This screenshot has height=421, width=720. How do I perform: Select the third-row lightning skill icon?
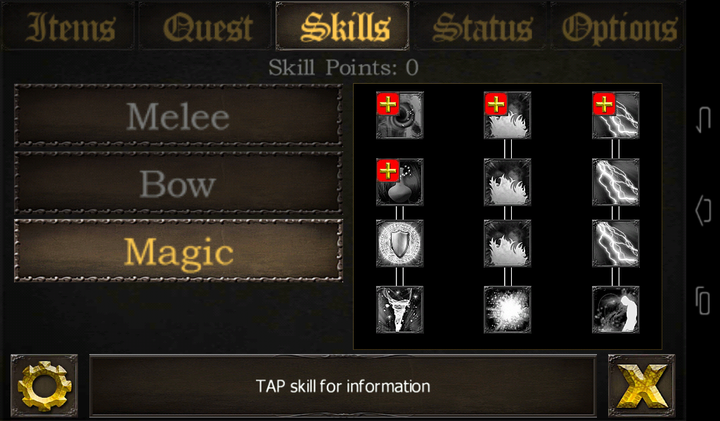coord(615,243)
